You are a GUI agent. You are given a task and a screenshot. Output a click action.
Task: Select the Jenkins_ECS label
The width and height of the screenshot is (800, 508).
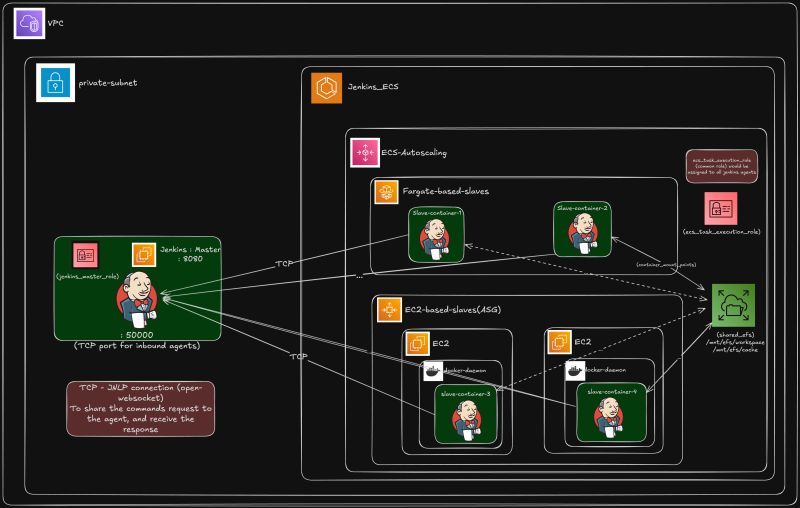373,87
